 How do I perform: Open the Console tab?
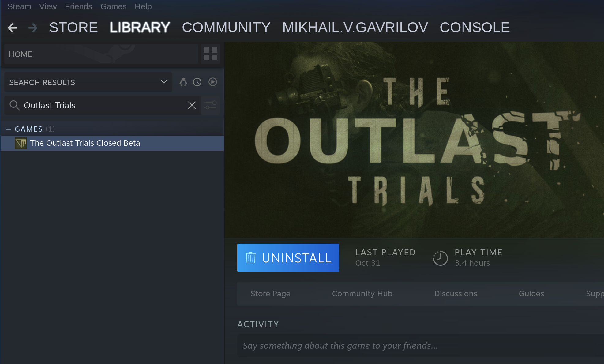point(475,28)
